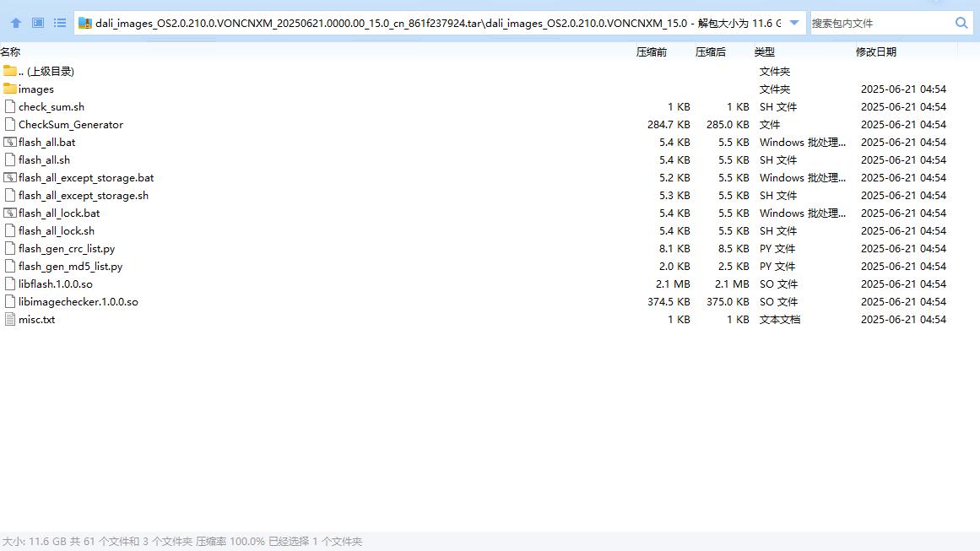Click the flash_all_except_storage.sh file icon

pos(10,195)
